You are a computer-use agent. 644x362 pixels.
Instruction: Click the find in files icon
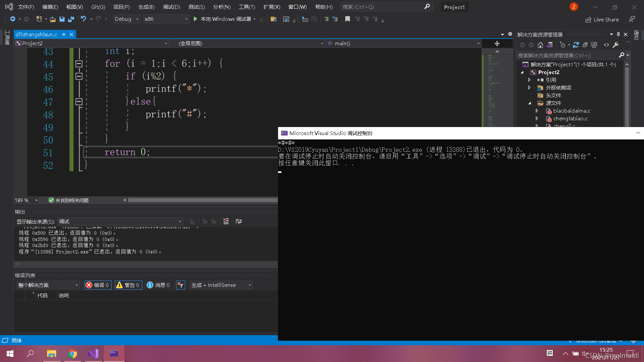click(273, 19)
